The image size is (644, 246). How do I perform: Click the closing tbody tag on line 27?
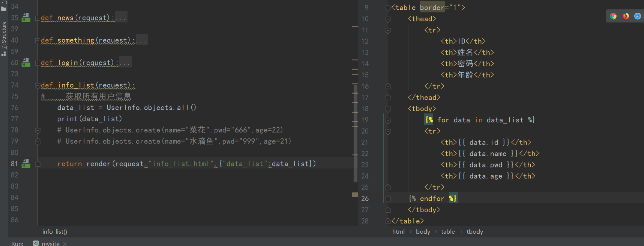coord(424,210)
